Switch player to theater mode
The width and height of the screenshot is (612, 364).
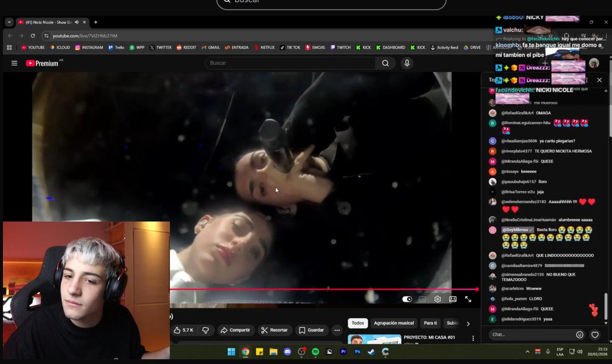tap(452, 299)
